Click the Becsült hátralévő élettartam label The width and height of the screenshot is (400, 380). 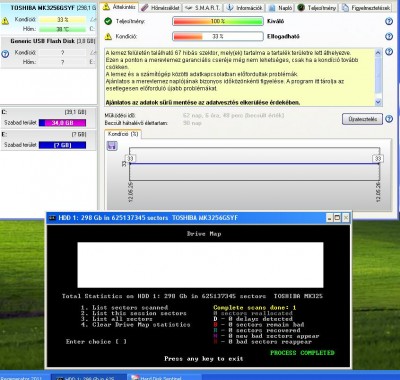(x=136, y=123)
